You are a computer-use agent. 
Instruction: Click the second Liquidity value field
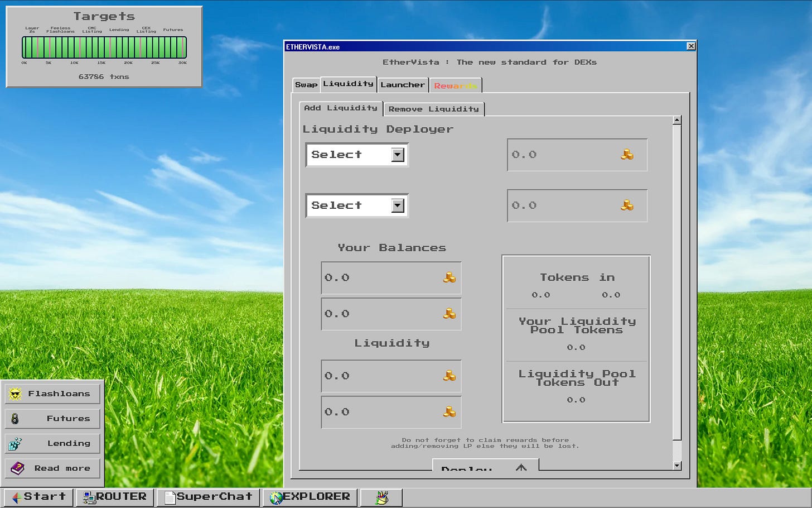(391, 412)
